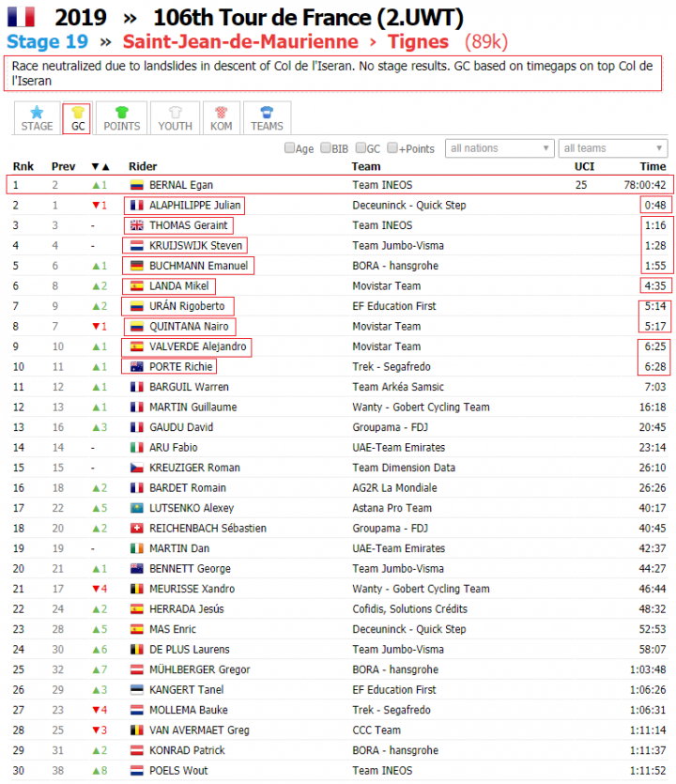
Task: Click Colombian flag beside BERNAL Egan
Action: tap(137, 185)
